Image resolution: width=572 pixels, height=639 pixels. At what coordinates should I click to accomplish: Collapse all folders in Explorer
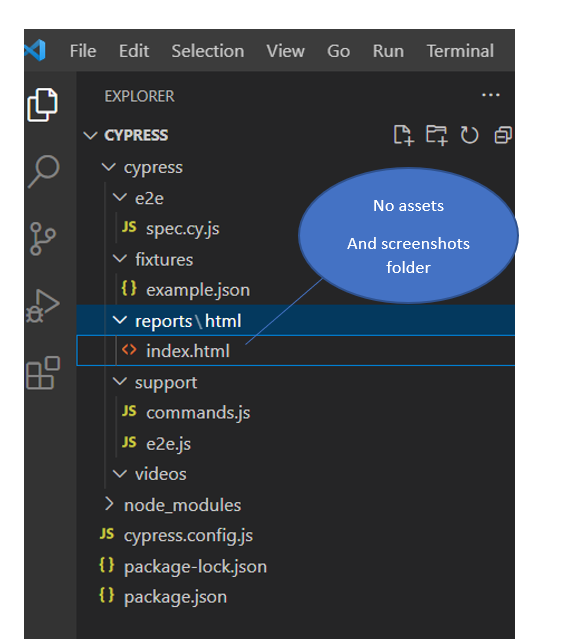(x=503, y=135)
